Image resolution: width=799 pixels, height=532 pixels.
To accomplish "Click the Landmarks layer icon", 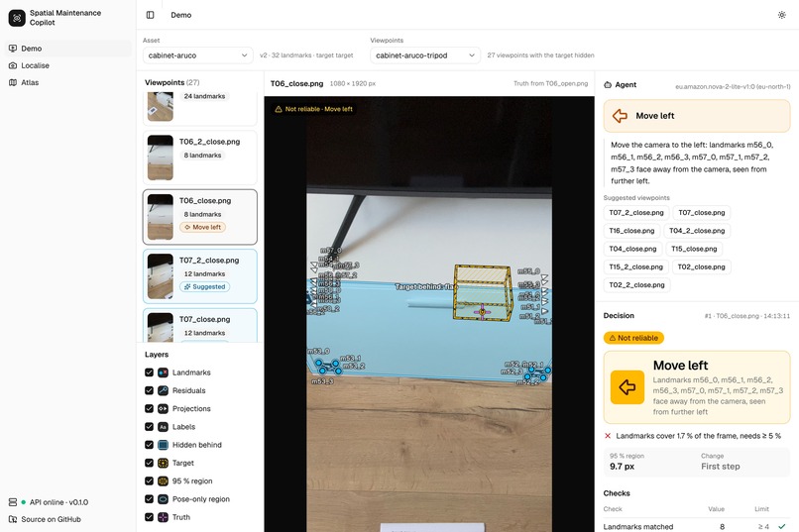I will pyautogui.click(x=163, y=372).
